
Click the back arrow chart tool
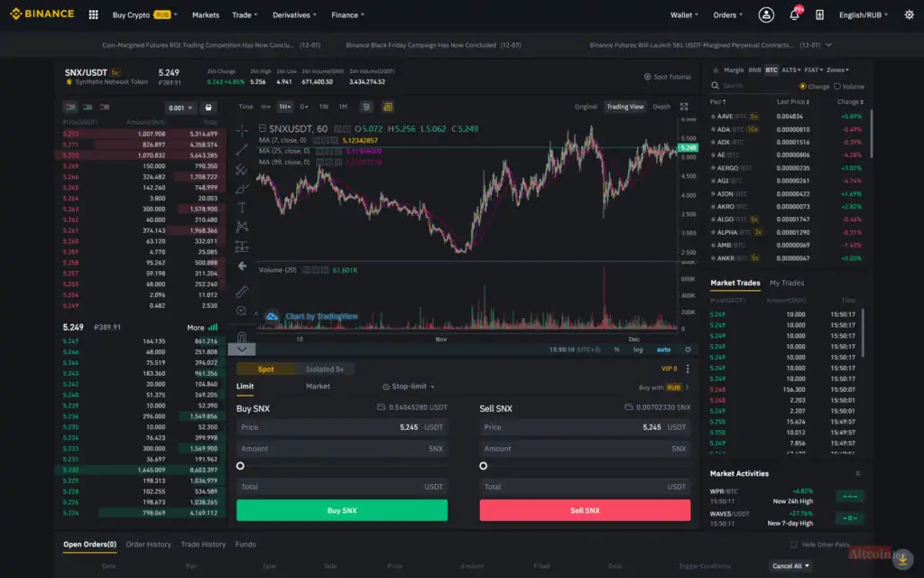[x=242, y=266]
